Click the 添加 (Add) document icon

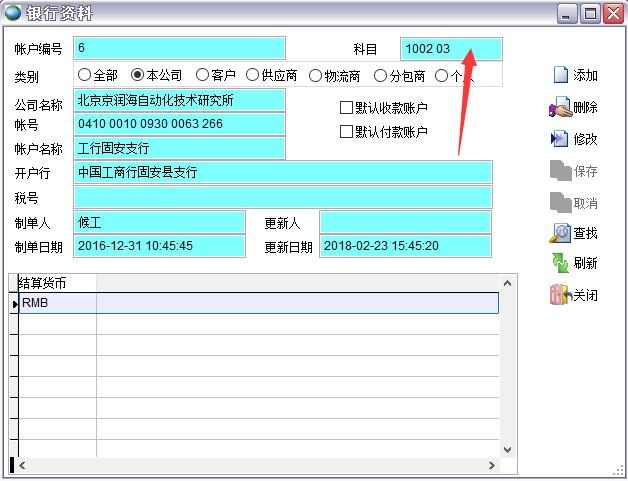click(x=560, y=75)
